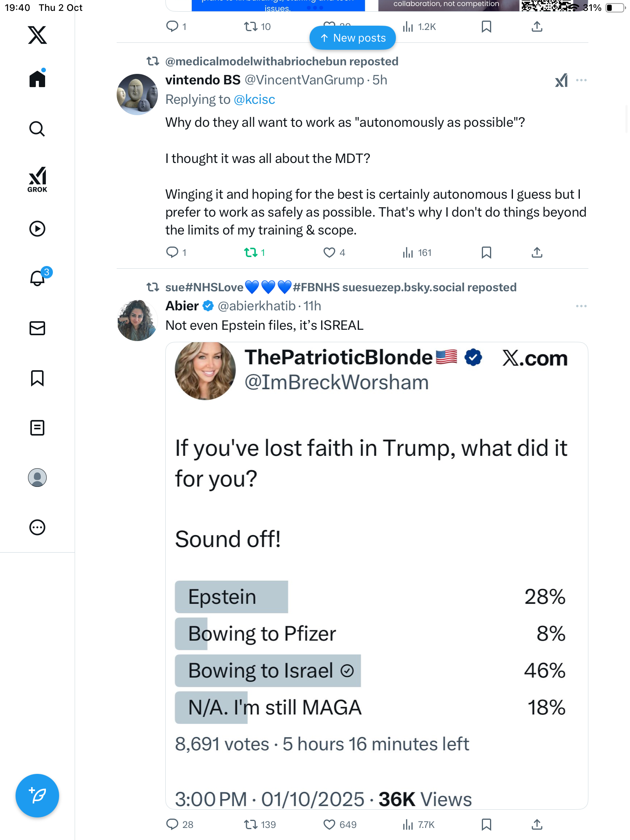
Task: Go to Home timeline tab
Action: click(x=37, y=79)
